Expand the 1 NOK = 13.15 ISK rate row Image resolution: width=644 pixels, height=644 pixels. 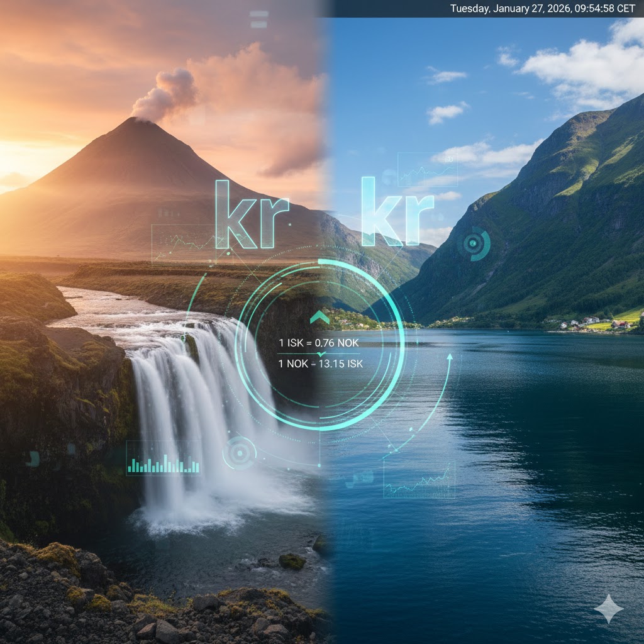tap(320, 364)
